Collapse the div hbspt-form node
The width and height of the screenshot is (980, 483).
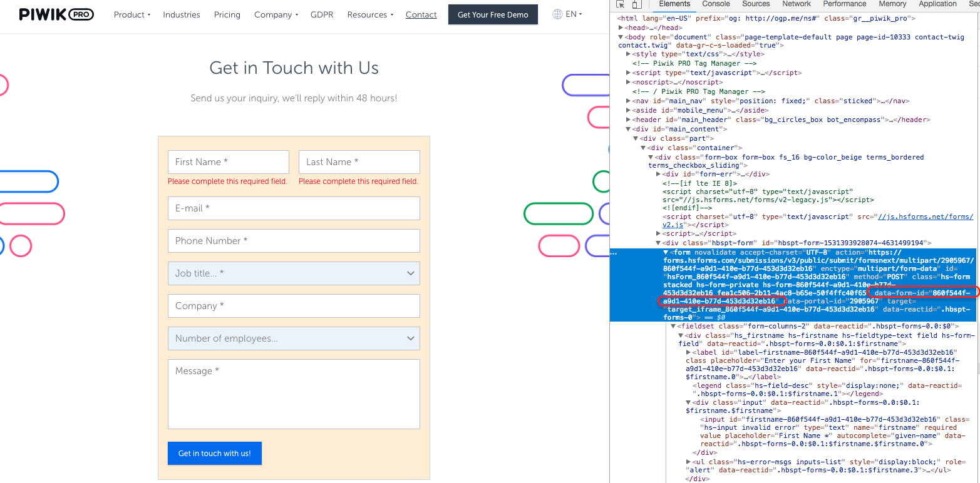pos(658,243)
